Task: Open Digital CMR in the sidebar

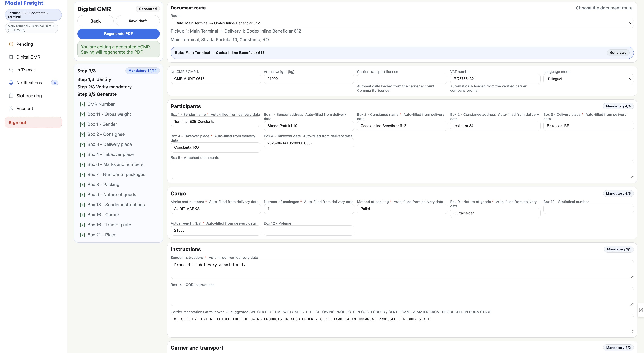Action: point(33,57)
